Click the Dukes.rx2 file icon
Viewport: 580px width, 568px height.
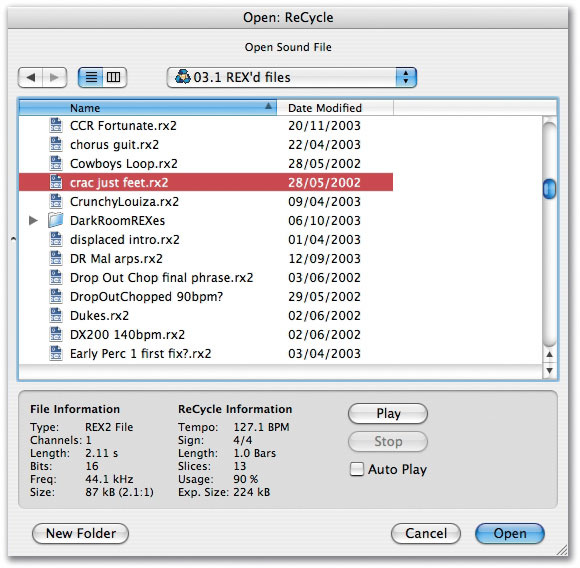point(56,315)
